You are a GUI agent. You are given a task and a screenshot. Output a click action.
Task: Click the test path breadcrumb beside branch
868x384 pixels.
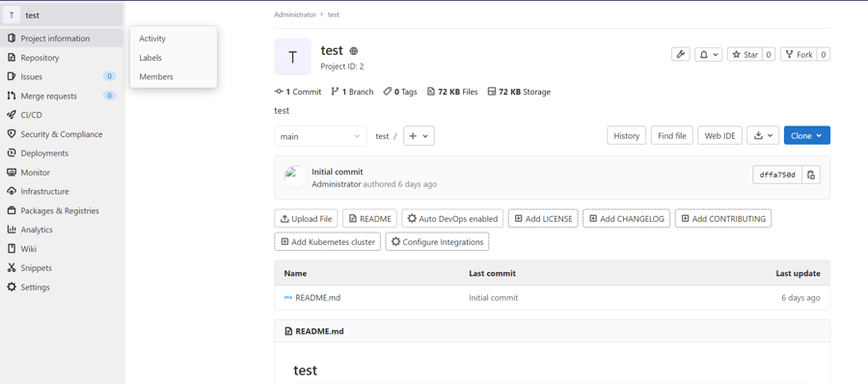[383, 136]
